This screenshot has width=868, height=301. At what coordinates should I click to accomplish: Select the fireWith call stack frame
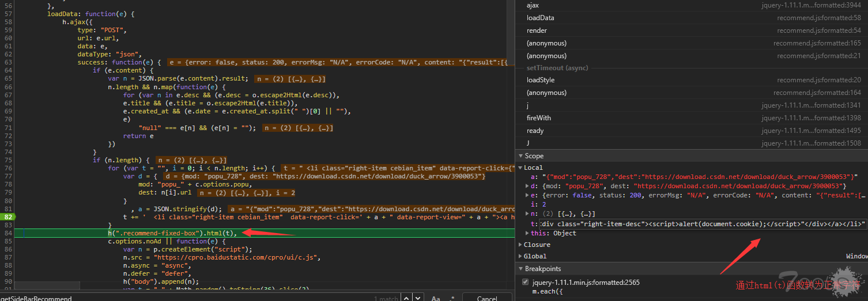692,118
